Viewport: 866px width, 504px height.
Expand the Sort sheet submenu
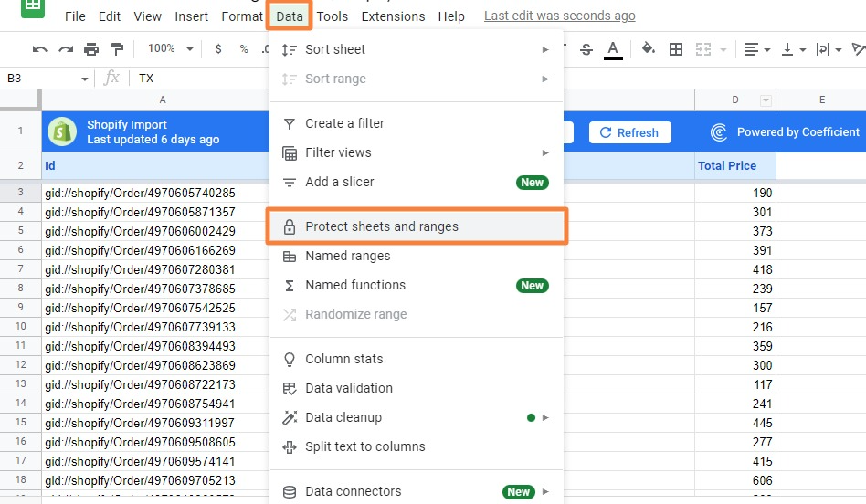pos(417,49)
